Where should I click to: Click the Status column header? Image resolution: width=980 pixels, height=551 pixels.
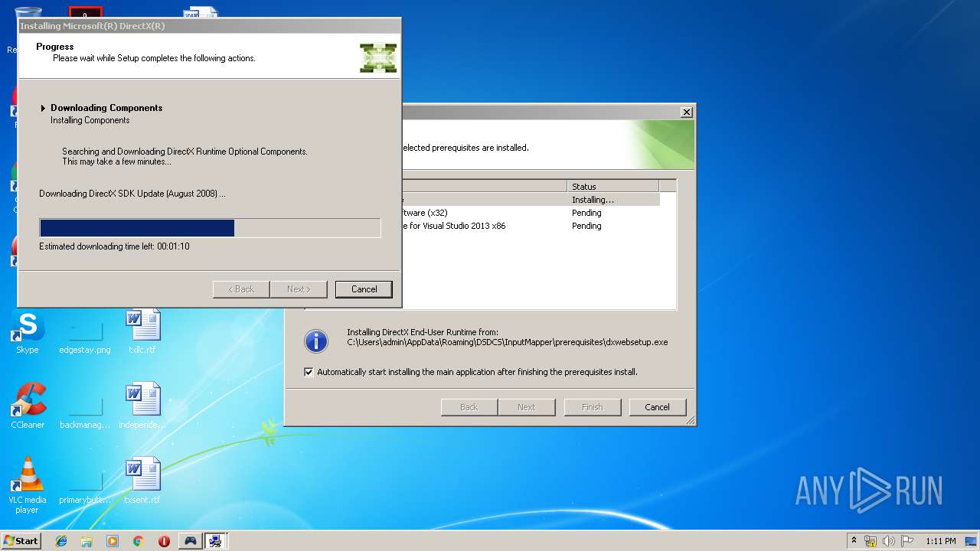(x=613, y=186)
